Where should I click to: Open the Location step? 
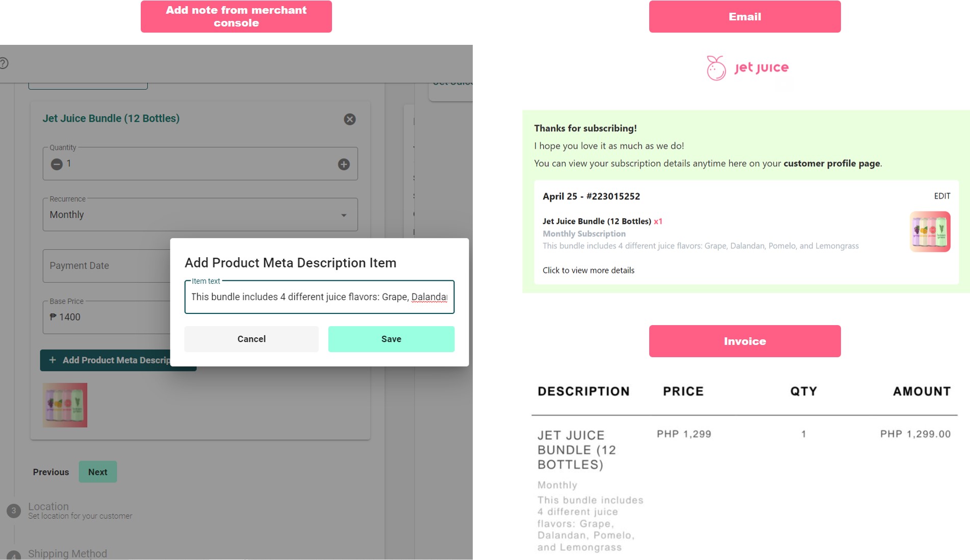tap(48, 506)
